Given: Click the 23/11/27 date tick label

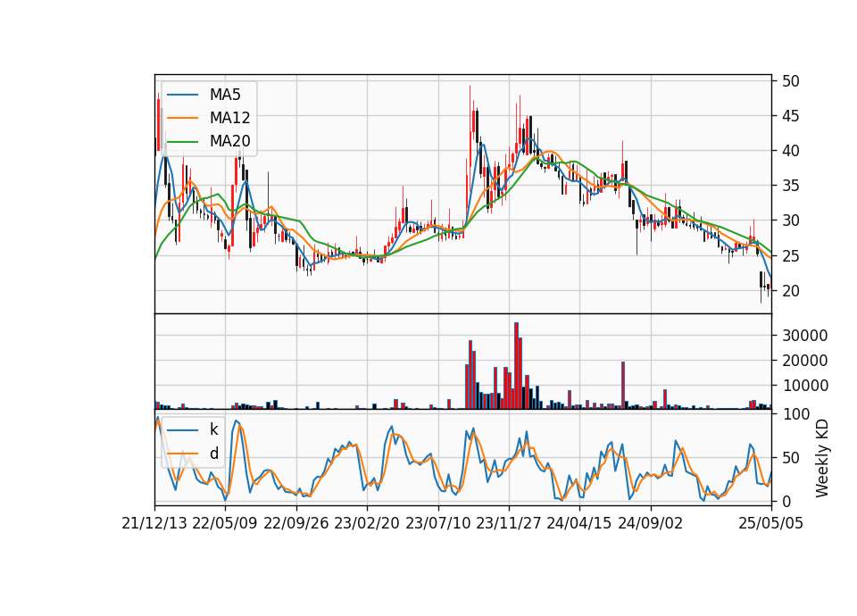Looking at the screenshot, I should (509, 524).
